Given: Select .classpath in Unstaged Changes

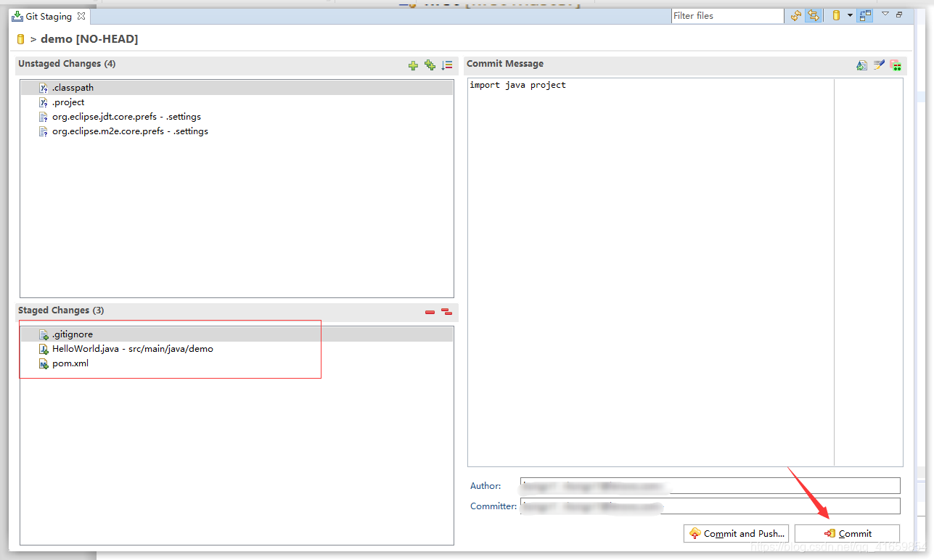Looking at the screenshot, I should (237, 88).
